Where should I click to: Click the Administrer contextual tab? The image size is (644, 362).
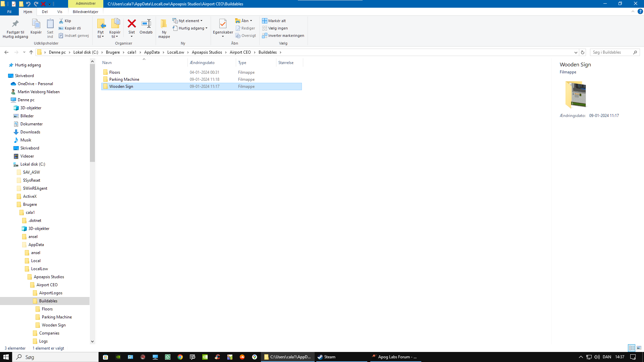[86, 3]
